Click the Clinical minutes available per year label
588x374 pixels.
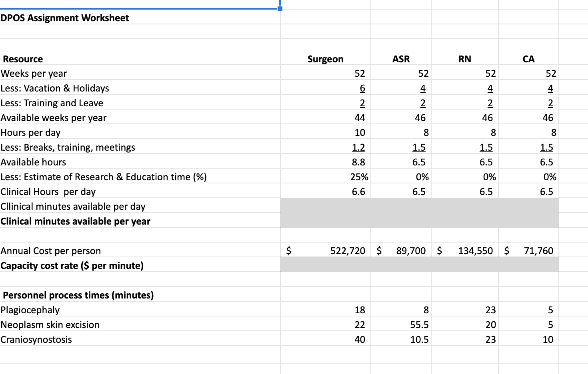[76, 221]
